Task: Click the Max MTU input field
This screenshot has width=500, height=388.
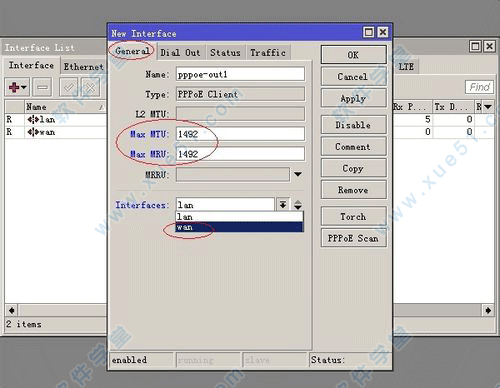Action: pyautogui.click(x=240, y=134)
